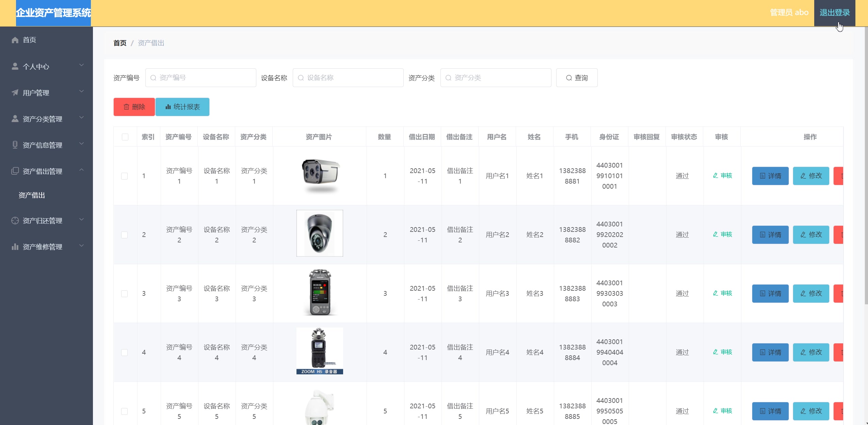Click 审核 edit icon in row 5
The image size is (868, 425).
715,411
